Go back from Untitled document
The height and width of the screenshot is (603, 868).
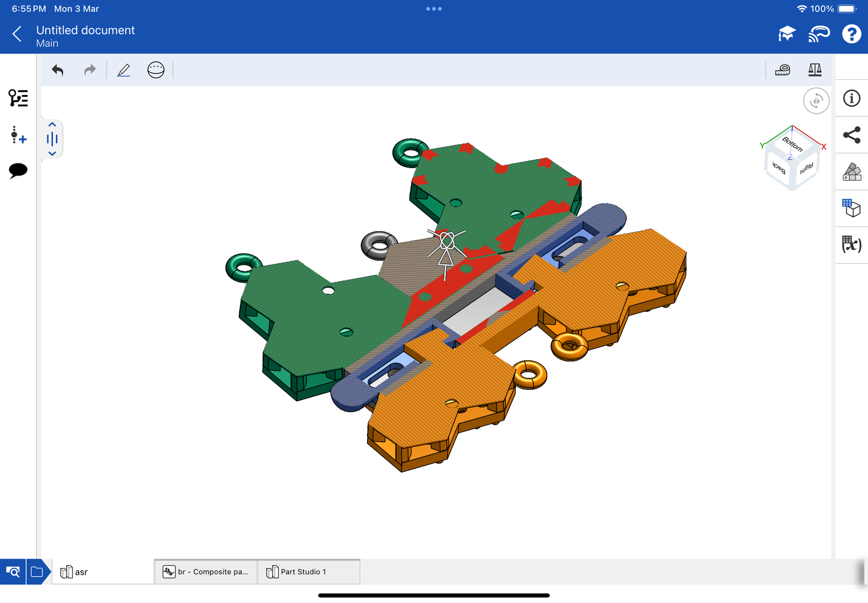(17, 34)
